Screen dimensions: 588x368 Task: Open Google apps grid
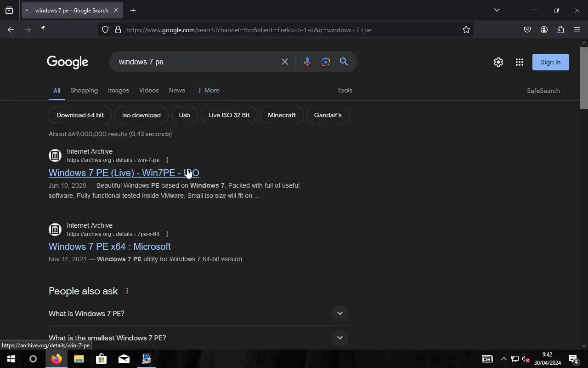520,62
